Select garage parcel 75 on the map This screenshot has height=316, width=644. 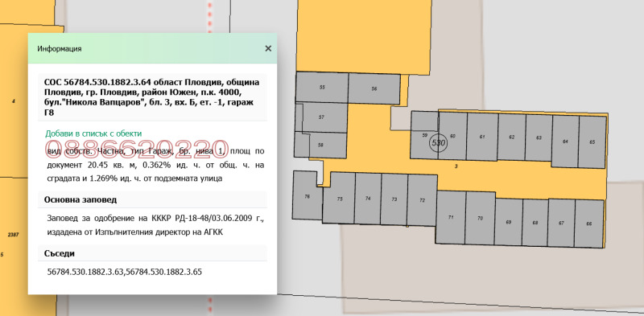pos(340,199)
